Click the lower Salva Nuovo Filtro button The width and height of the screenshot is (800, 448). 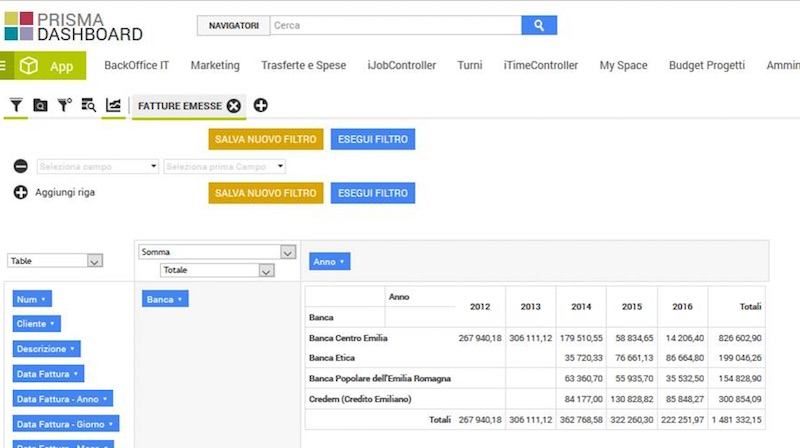coord(266,193)
